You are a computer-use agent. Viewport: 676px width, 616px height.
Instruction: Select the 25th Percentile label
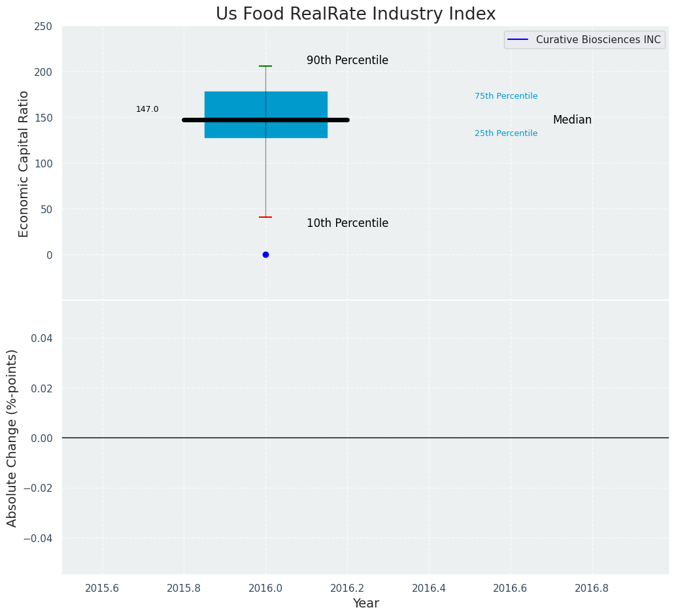(506, 133)
